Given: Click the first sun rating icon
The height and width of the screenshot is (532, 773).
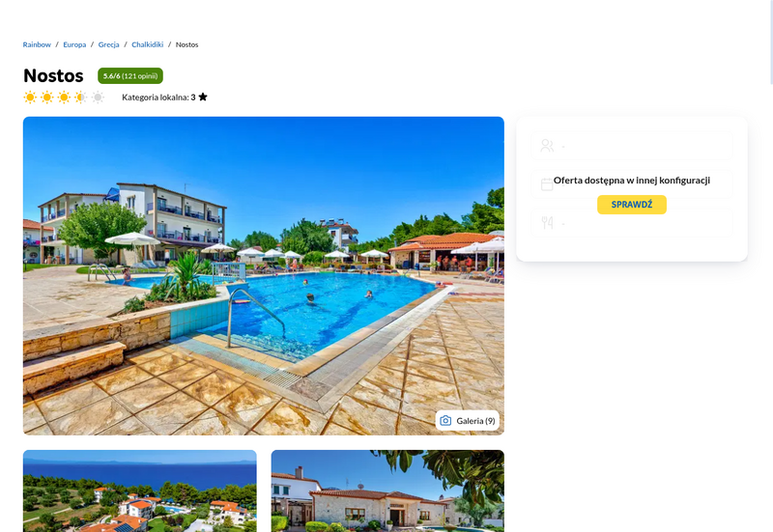Looking at the screenshot, I should pos(30,98).
